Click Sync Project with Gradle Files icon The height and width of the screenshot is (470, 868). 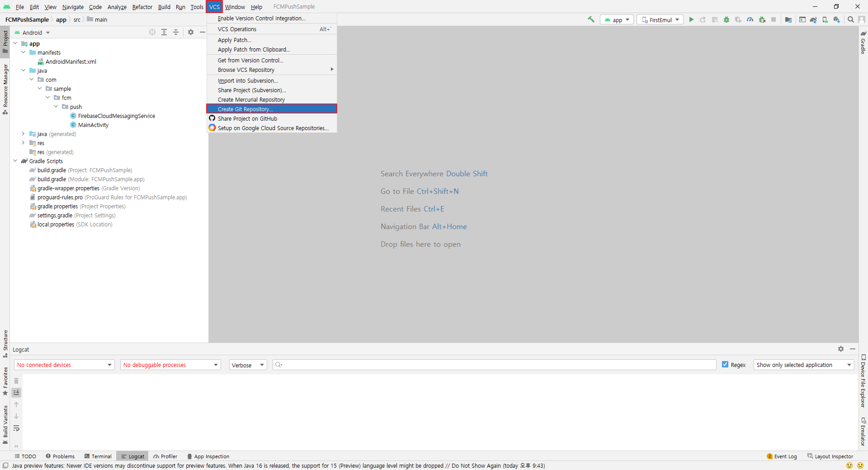[x=813, y=19]
